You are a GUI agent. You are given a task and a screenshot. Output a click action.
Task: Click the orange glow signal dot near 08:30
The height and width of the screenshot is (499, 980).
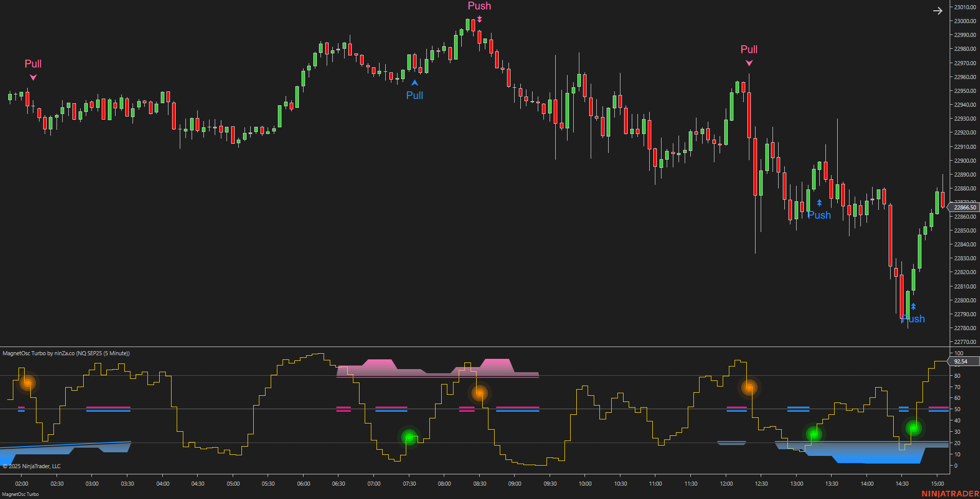(479, 393)
